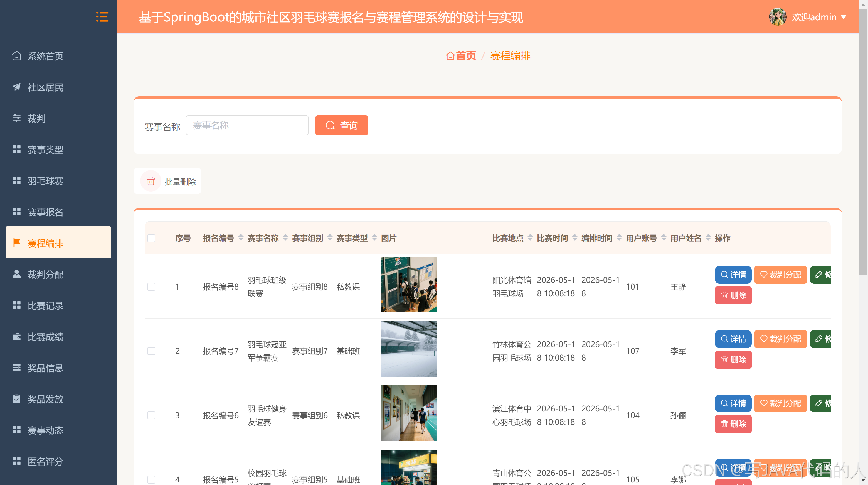The height and width of the screenshot is (485, 868).
Task: Click 阳光体育馆羽毛球场 location cell
Action: tap(512, 287)
